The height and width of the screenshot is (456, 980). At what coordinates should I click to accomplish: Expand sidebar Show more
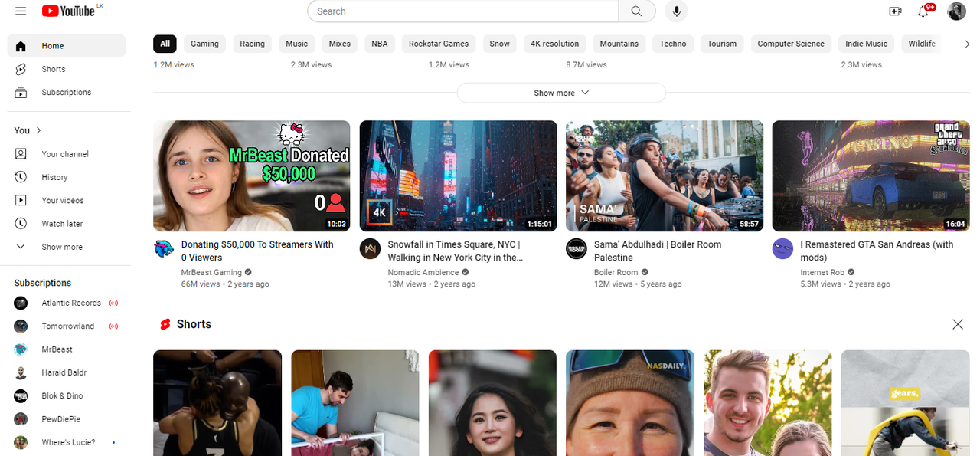[67, 247]
